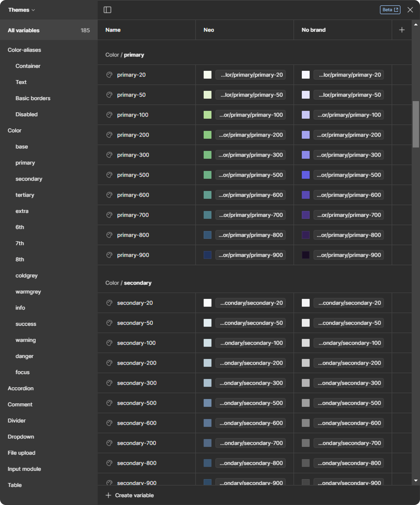
Task: Go to the coldgrey color group
Action: coord(27,275)
